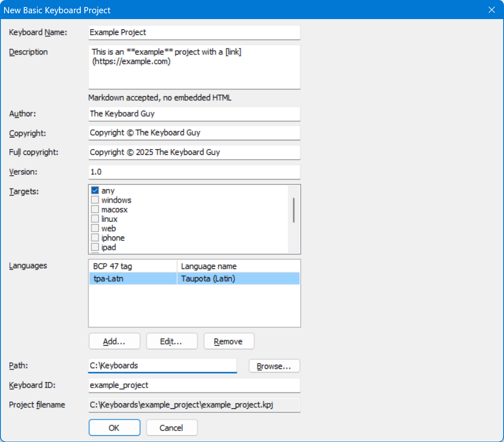
Task: Click into the Description text area
Action: tap(194, 67)
